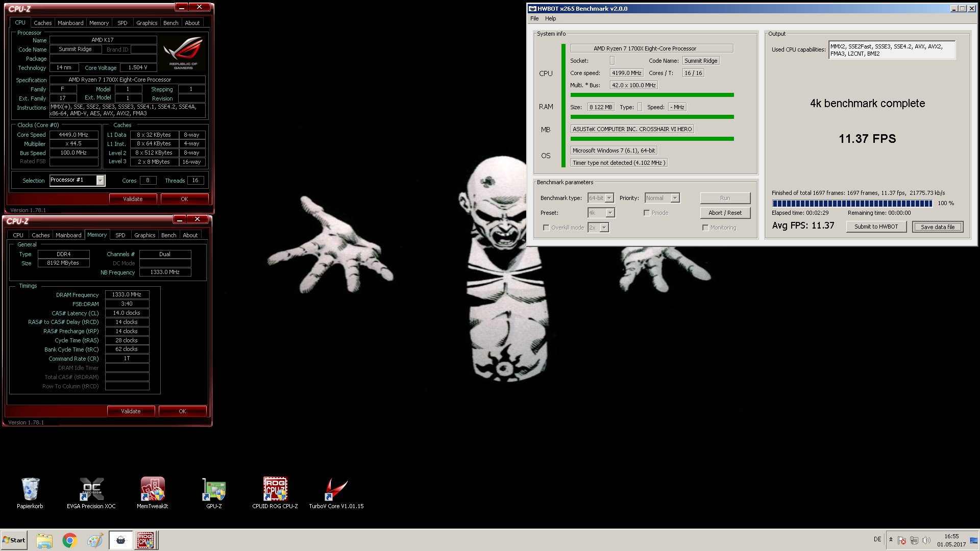This screenshot has height=551, width=980.
Task: Click the HWBOT x265 window title bar icon
Action: 533,9
